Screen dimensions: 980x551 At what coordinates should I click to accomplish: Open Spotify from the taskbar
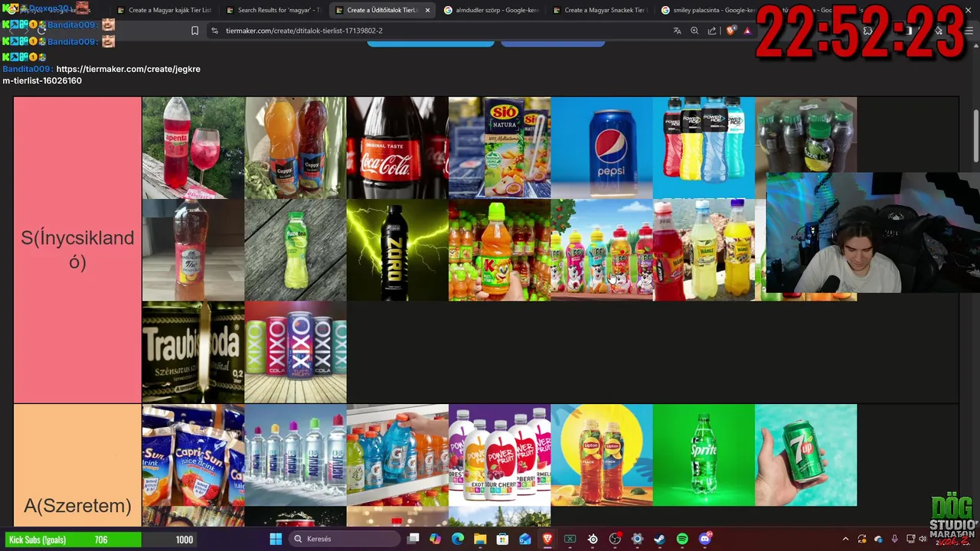682,539
